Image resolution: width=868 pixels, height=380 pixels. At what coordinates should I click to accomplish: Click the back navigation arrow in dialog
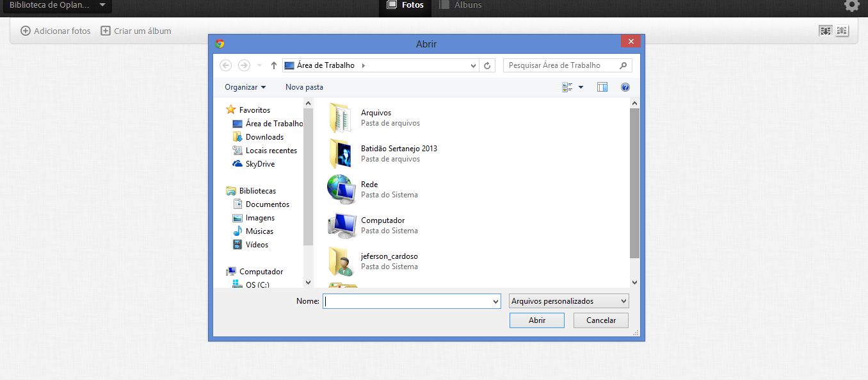pos(225,65)
